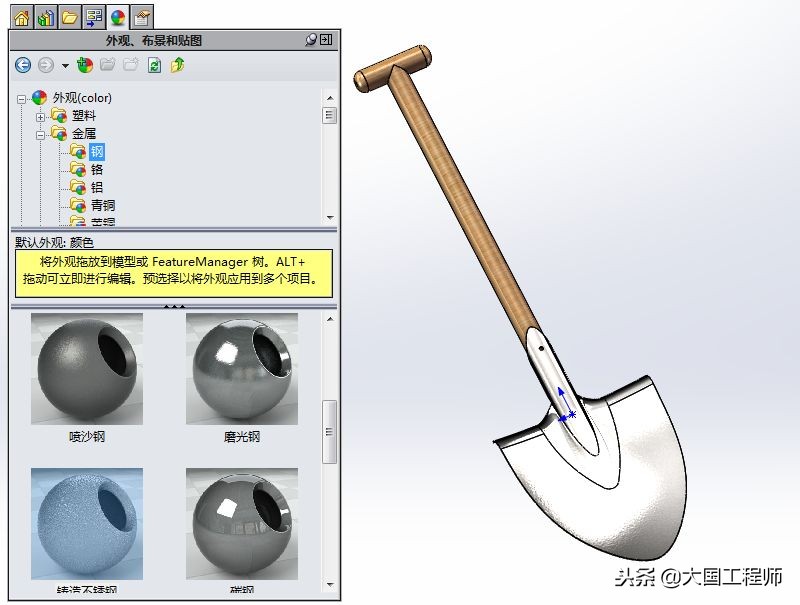Viewport: 800px width, 605px height.
Task: Open the SolidWorks Resources home tab
Action: point(22,15)
